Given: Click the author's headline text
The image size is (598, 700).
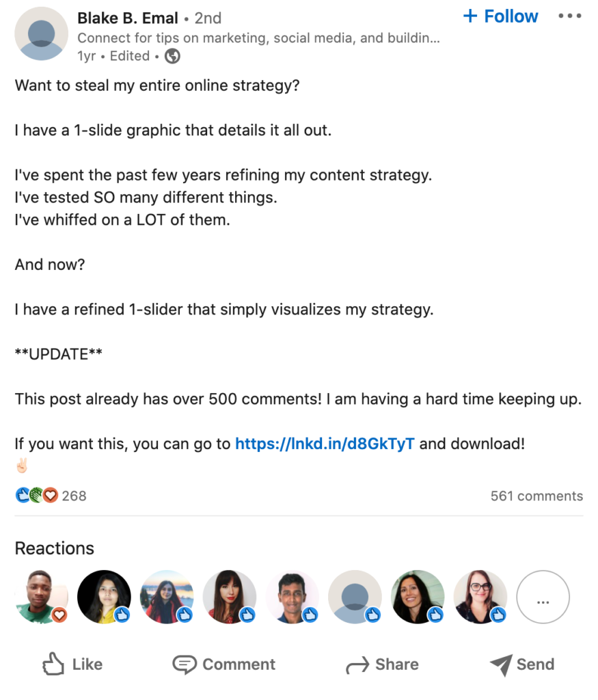Looking at the screenshot, I should 258,38.
